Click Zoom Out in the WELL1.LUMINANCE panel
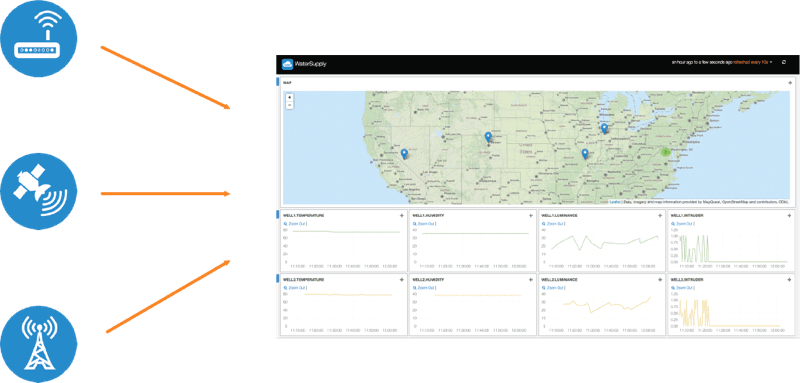 pos(554,224)
